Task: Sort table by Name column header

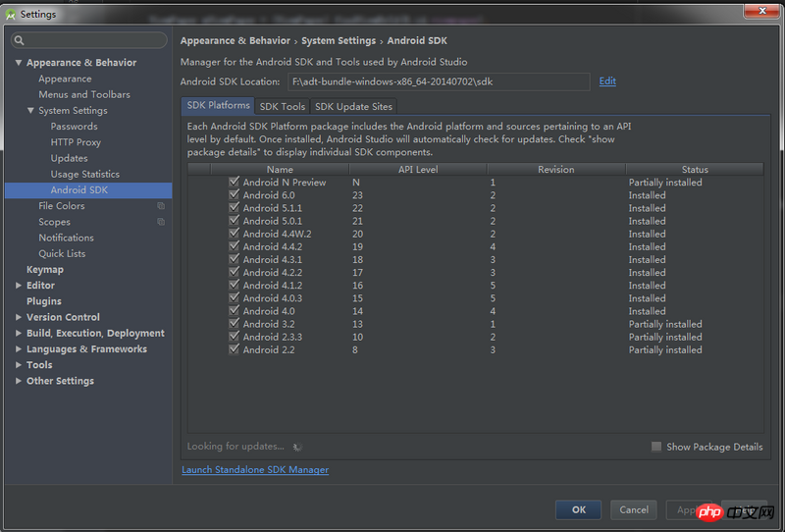Action: coord(280,170)
